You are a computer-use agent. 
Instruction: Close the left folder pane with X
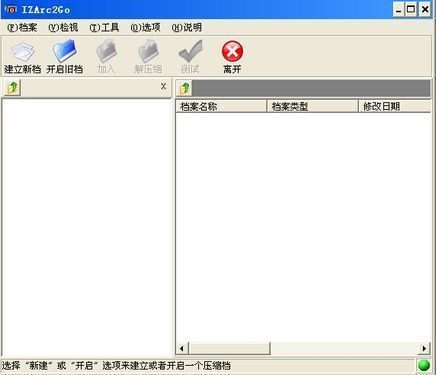pos(163,86)
